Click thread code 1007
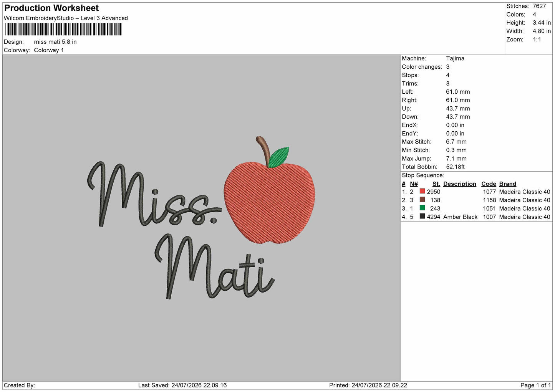 pyautogui.click(x=490, y=217)
